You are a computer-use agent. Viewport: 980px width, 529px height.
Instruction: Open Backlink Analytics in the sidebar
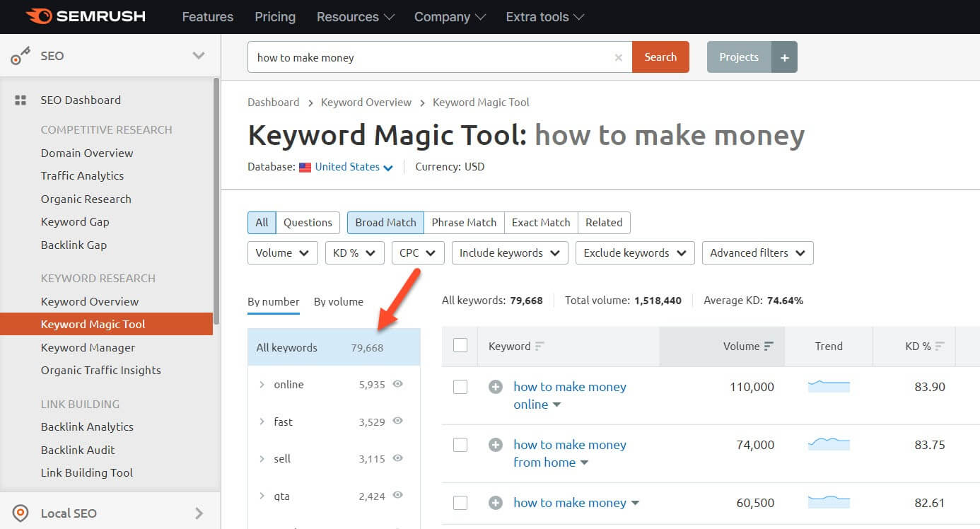[87, 427]
